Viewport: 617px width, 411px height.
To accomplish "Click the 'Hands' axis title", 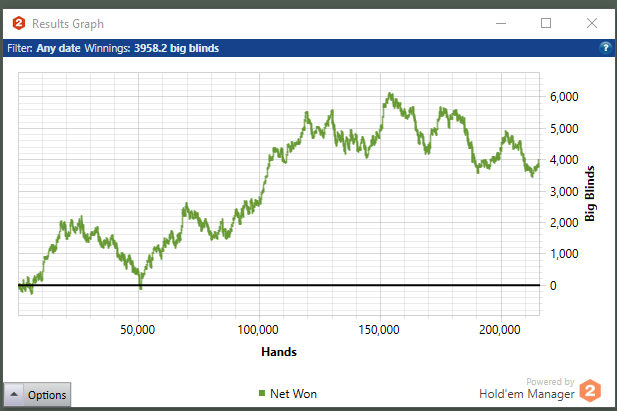I will pyautogui.click(x=279, y=352).
